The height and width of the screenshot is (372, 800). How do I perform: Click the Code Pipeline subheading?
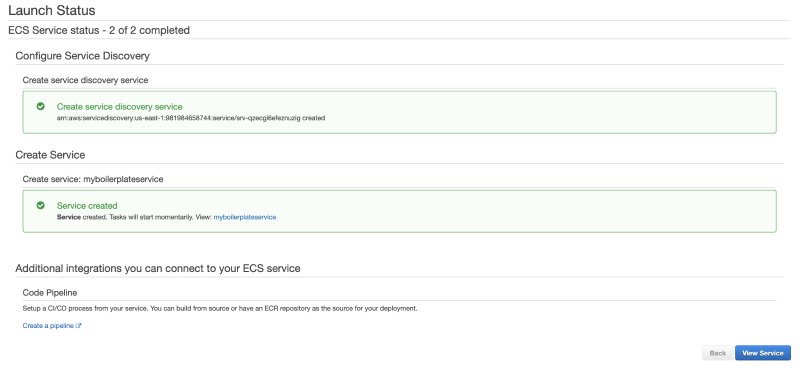(49, 292)
